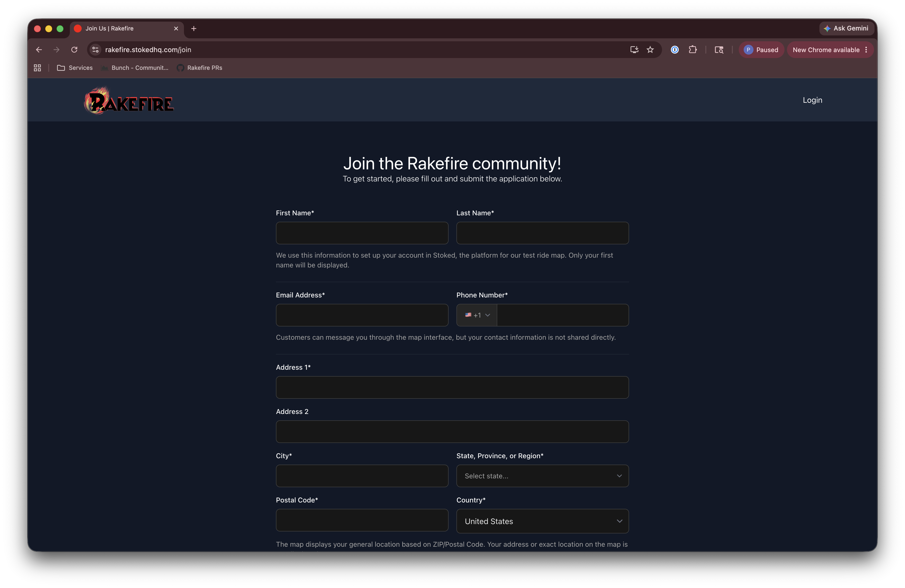905x588 pixels.
Task: Select the Join Us | Rakefire tab
Action: click(126, 29)
